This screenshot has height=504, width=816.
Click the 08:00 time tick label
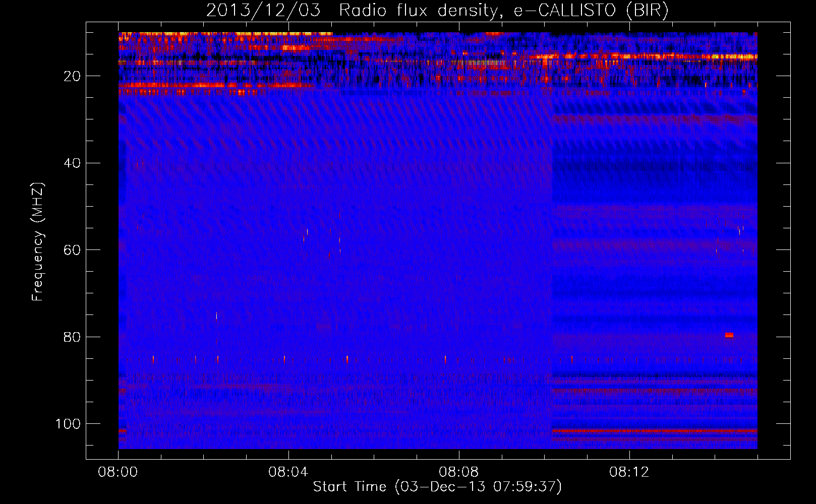(118, 472)
